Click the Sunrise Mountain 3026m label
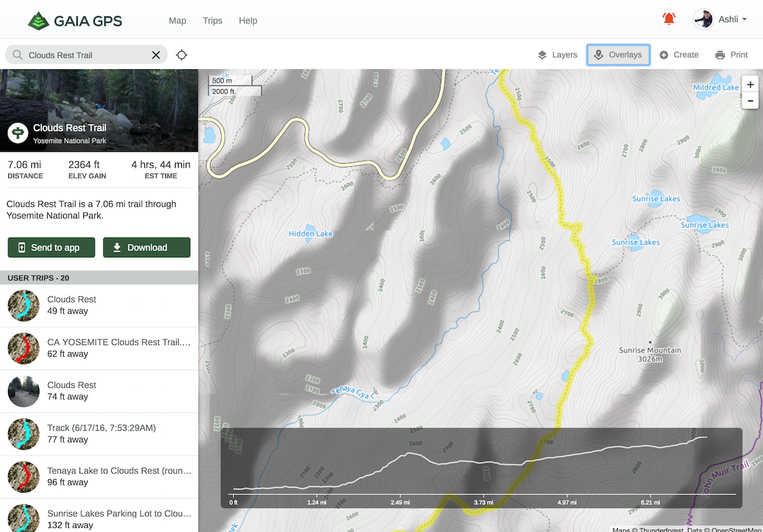 pos(650,355)
